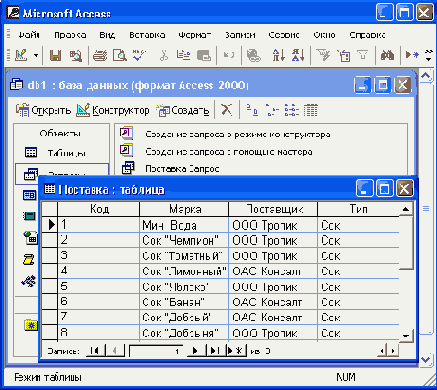Viewport: 437px width, 390px height.
Task: Select the Pages object icon
Action: point(30,237)
